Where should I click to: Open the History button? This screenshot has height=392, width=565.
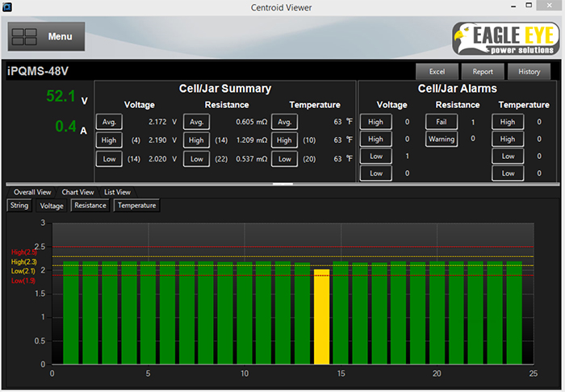click(529, 72)
